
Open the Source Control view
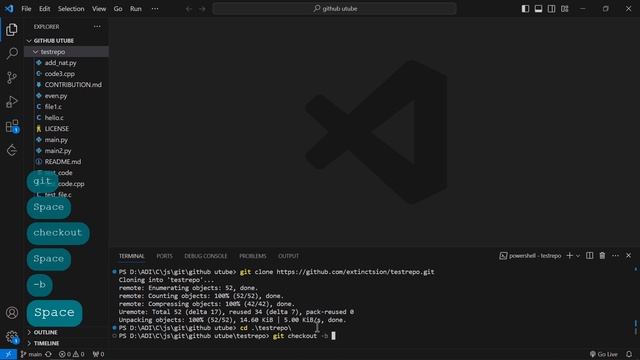click(12, 78)
